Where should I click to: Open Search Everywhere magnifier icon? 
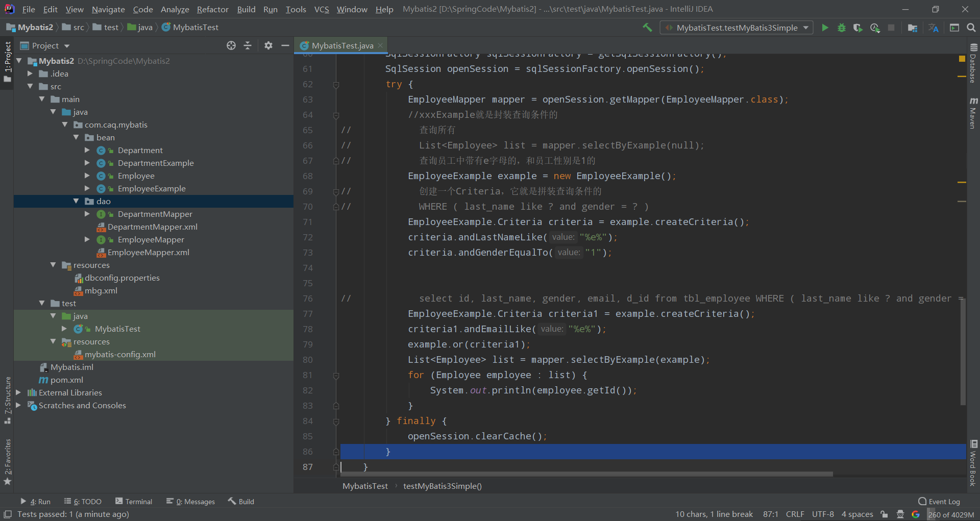point(971,28)
